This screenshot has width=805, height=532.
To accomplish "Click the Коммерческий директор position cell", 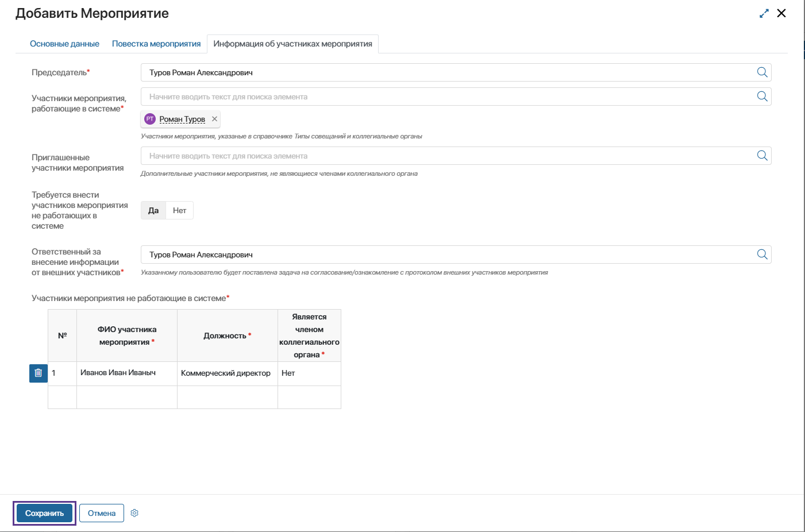I will click(227, 373).
